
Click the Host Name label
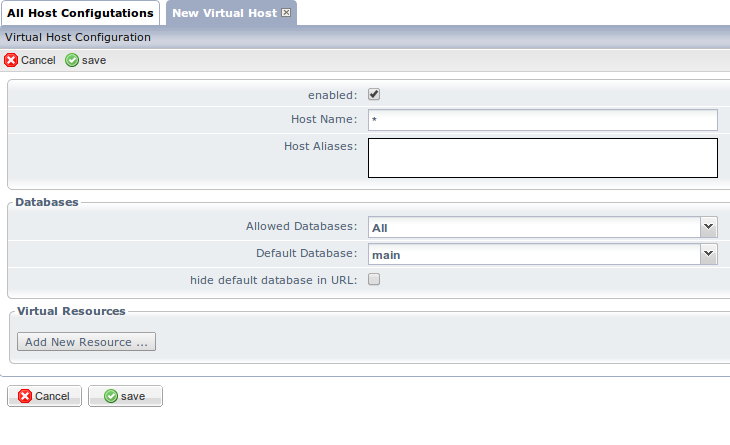click(x=324, y=119)
